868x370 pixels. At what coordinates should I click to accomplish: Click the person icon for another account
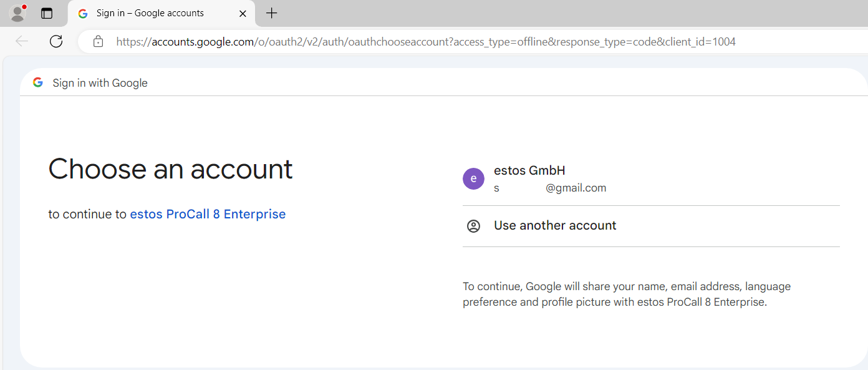pyautogui.click(x=473, y=226)
